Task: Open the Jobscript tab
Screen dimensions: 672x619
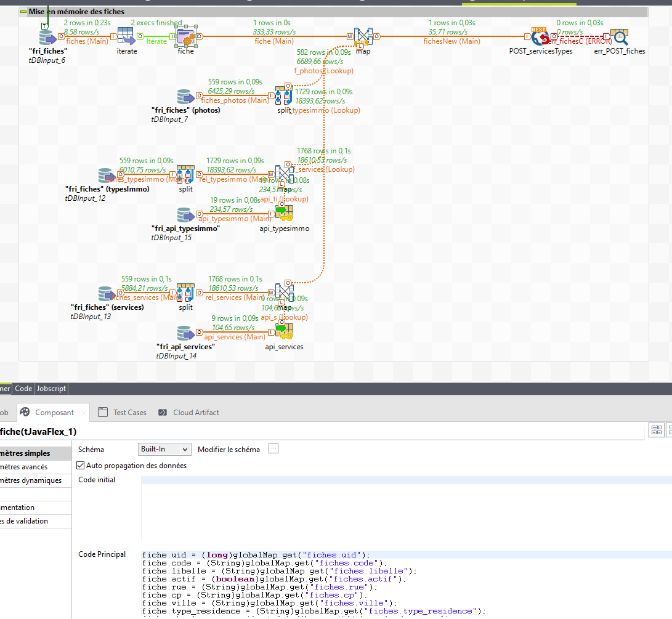Action: pyautogui.click(x=51, y=389)
